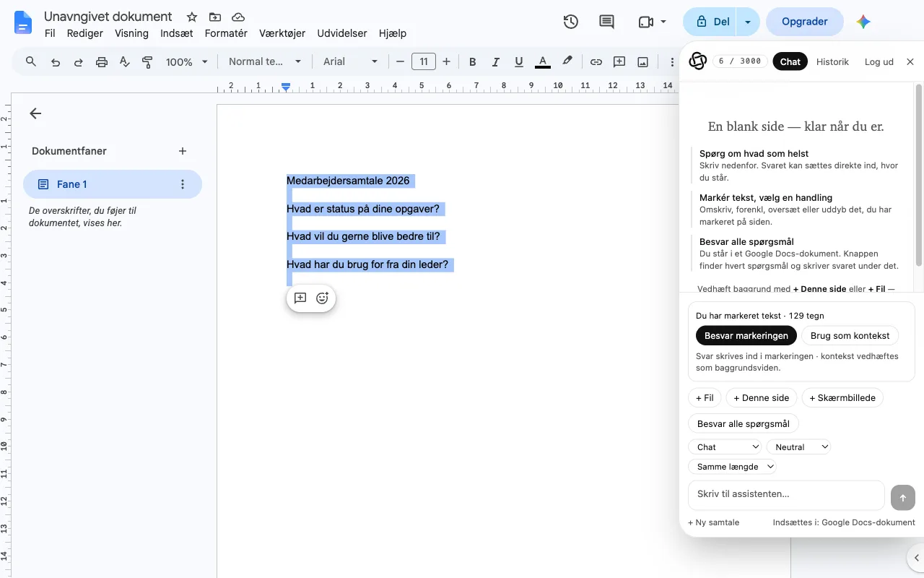Open the Samme længde dropdown
This screenshot has width=924, height=578.
point(732,467)
